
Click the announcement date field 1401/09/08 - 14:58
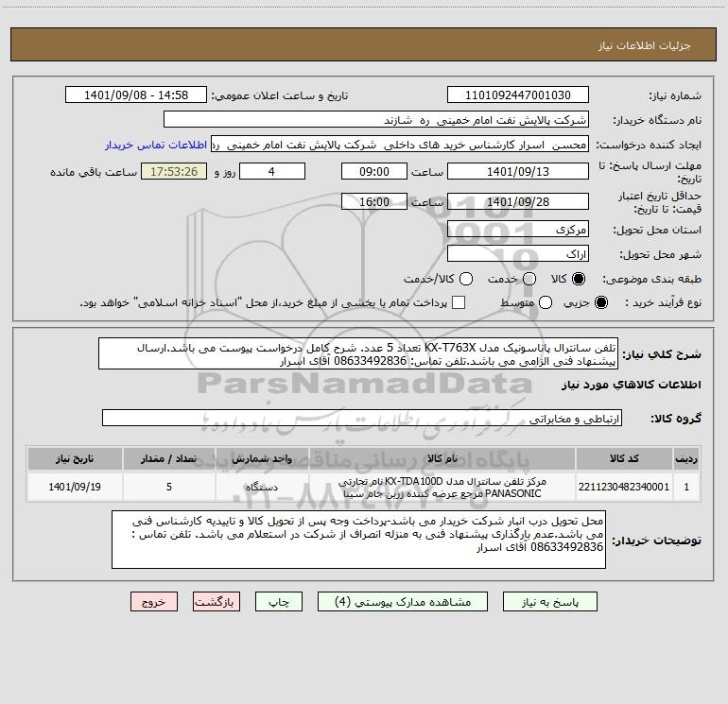(136, 95)
